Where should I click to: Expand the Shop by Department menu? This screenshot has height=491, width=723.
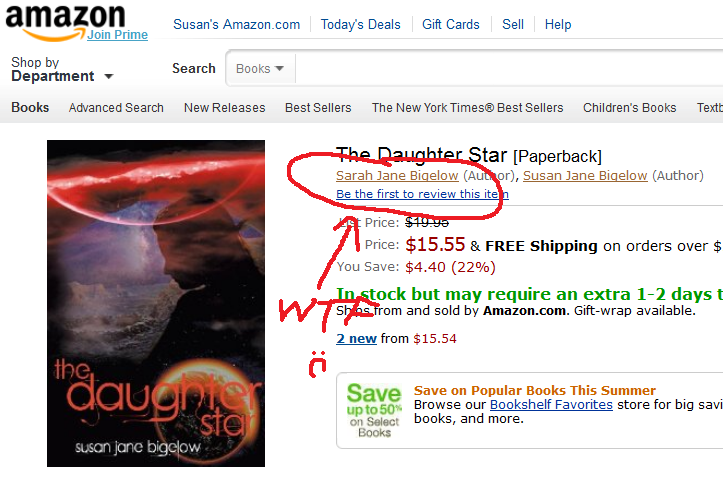point(62,69)
